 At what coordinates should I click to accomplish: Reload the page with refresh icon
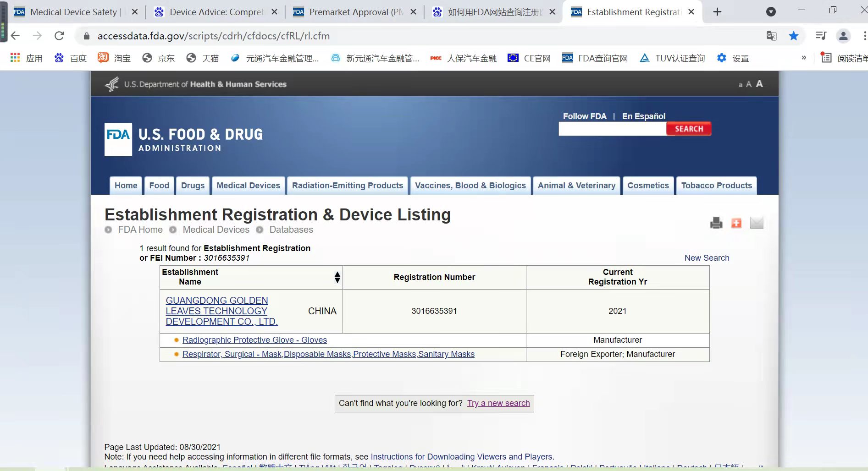point(59,36)
